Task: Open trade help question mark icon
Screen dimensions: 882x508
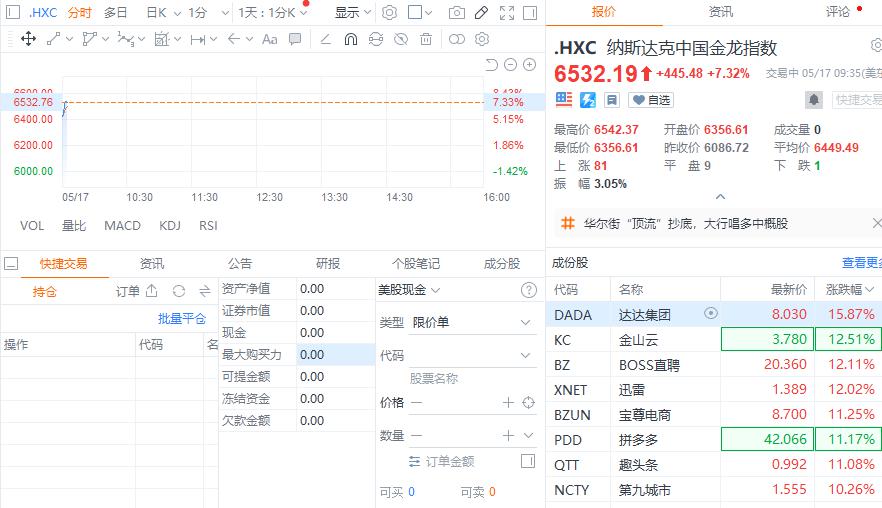Action: click(x=528, y=290)
